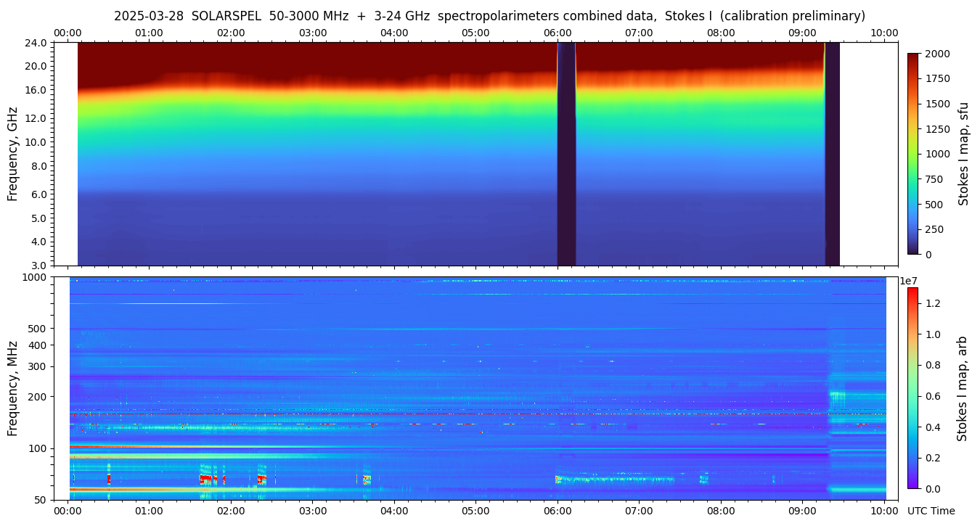Select the "Frequency, GHz" axis label

pos(12,154)
